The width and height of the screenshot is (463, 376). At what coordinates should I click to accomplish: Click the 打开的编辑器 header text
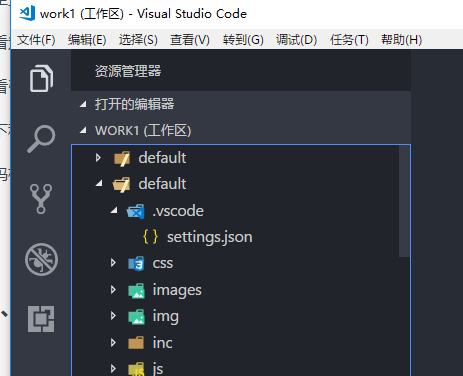pos(134,105)
